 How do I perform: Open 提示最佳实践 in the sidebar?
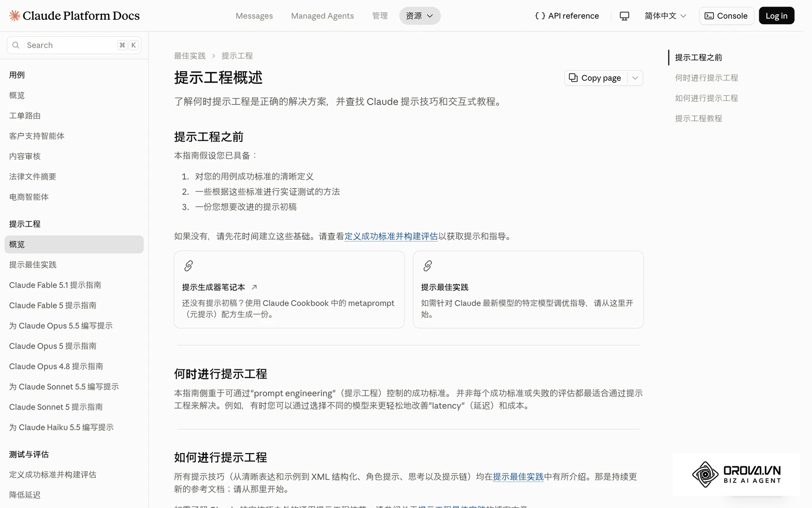coord(74,265)
